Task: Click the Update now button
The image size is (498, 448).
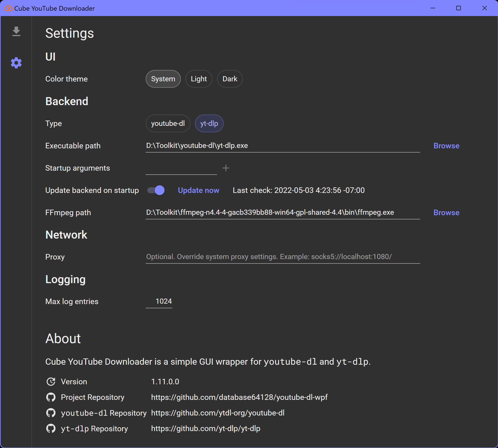Action: point(198,190)
